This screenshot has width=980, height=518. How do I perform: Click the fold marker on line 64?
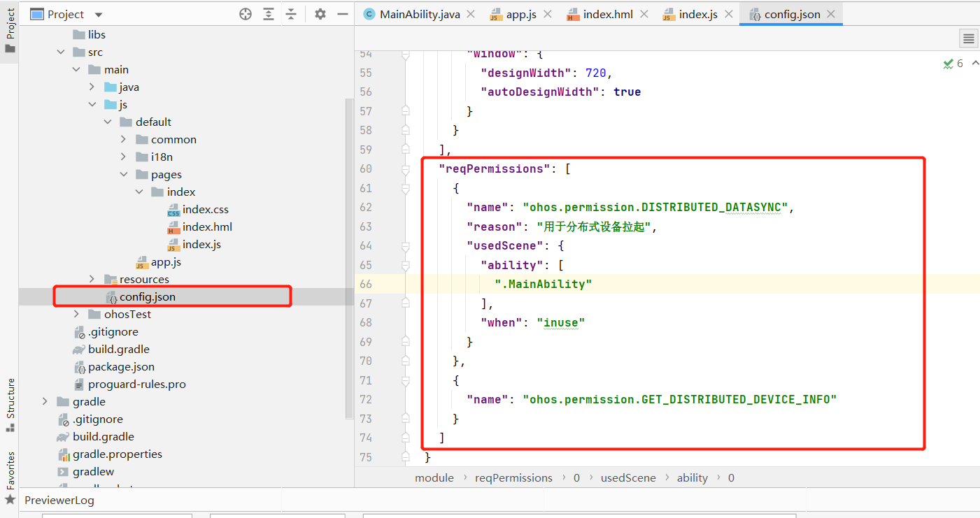406,246
